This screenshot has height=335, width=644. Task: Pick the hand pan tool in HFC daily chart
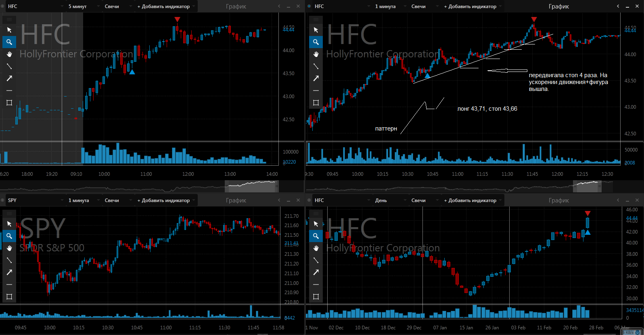tap(316, 248)
